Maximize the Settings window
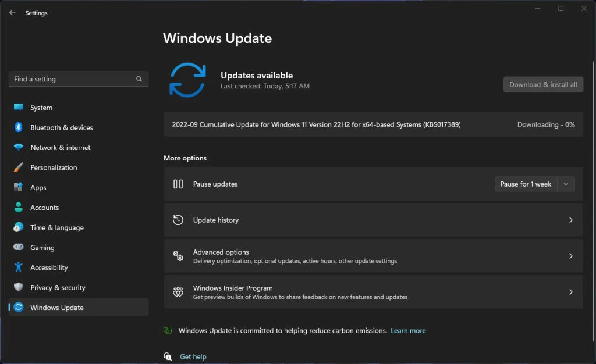 tap(560, 8)
